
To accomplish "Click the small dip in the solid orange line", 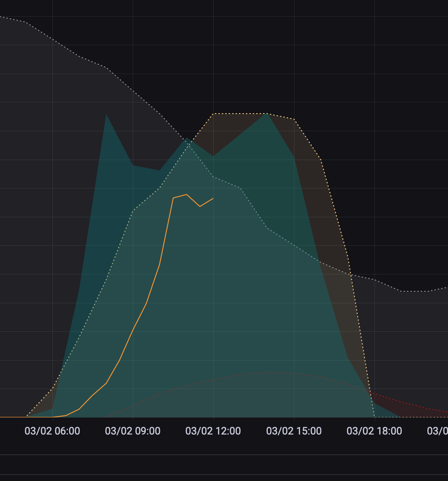I will point(200,207).
